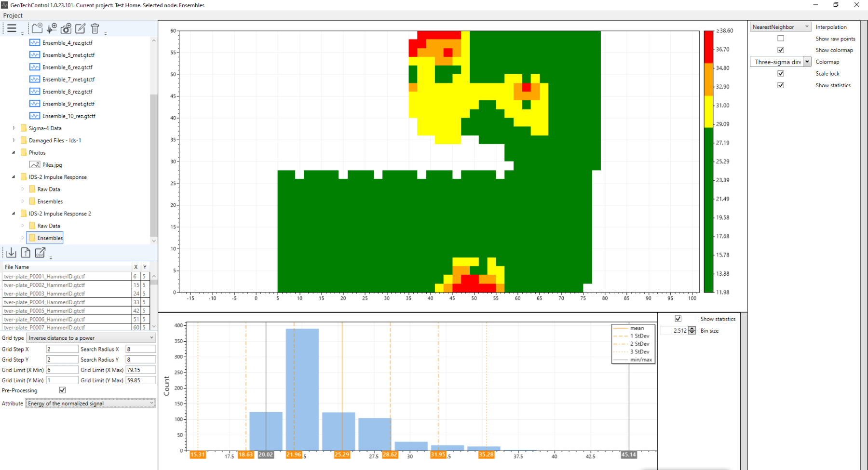868x470 pixels.
Task: Click the trash delete icon
Action: point(95,28)
